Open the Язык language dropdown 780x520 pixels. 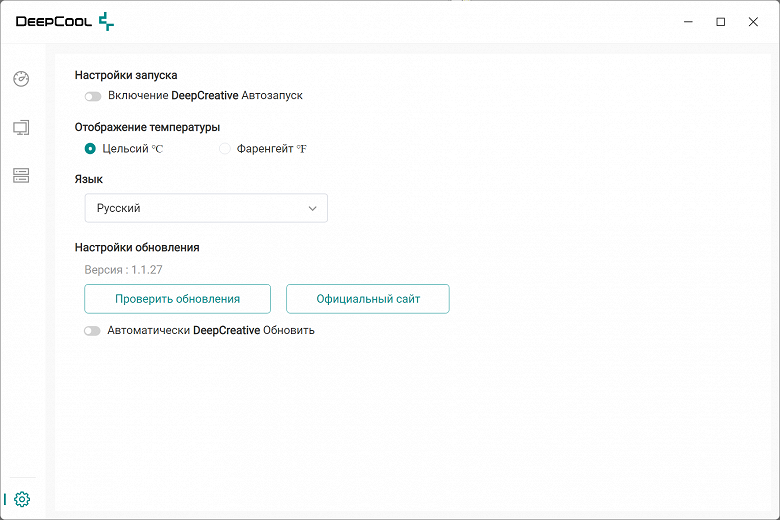pyautogui.click(x=206, y=208)
